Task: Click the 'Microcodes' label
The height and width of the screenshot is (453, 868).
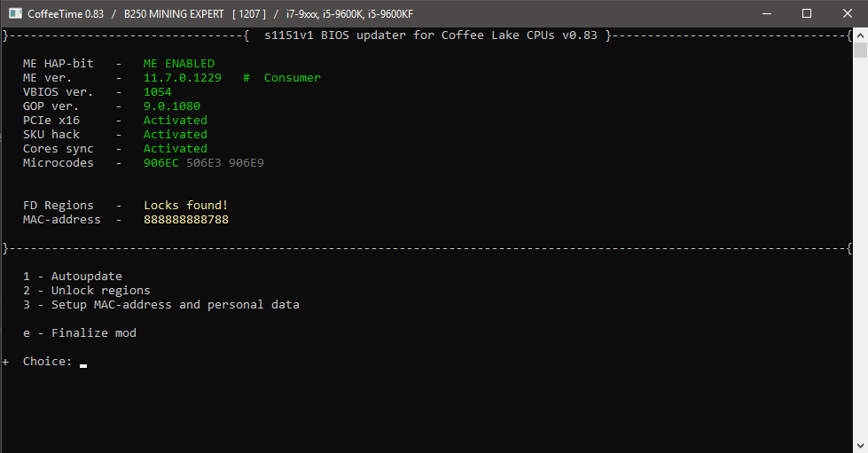Action: click(59, 163)
